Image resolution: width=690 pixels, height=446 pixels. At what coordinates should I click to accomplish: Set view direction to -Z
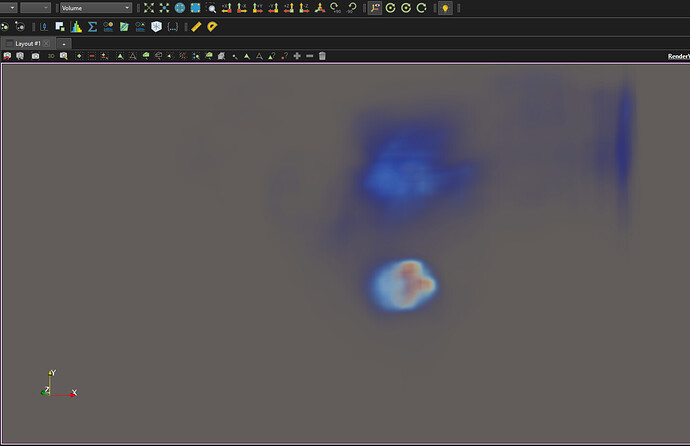point(304,8)
